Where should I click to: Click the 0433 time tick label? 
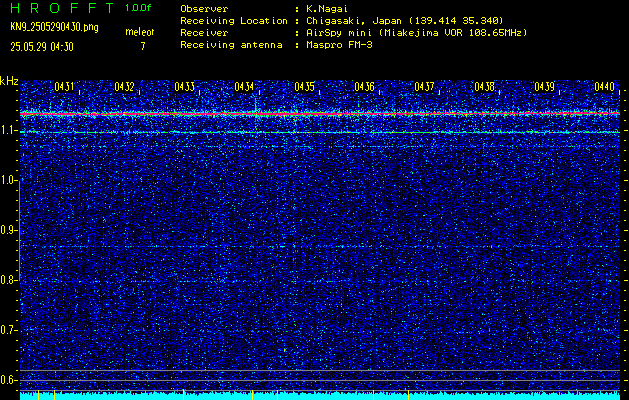click(x=184, y=86)
